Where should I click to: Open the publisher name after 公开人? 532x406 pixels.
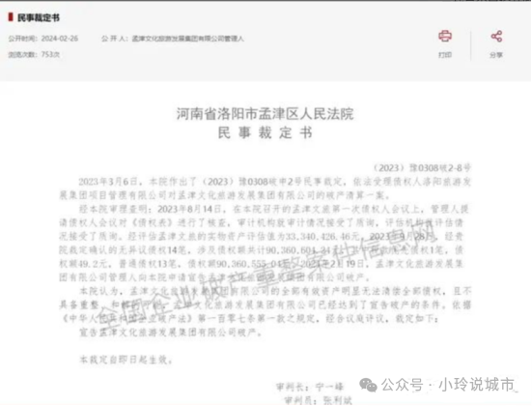pyautogui.click(x=187, y=39)
